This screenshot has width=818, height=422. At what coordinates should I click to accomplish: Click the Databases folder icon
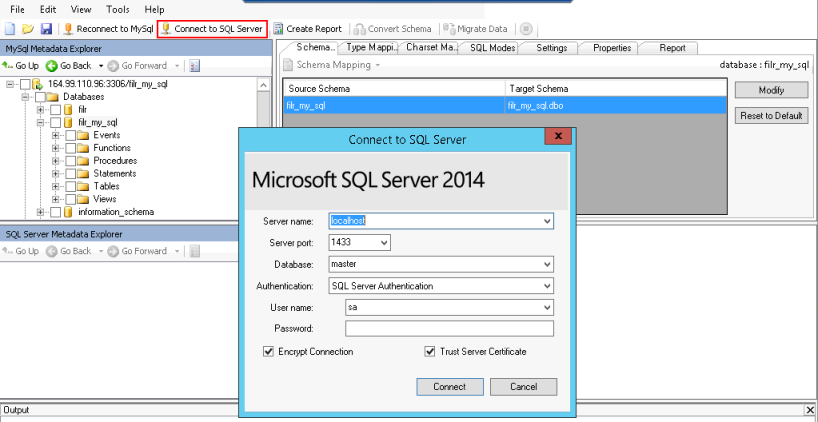coord(52,97)
